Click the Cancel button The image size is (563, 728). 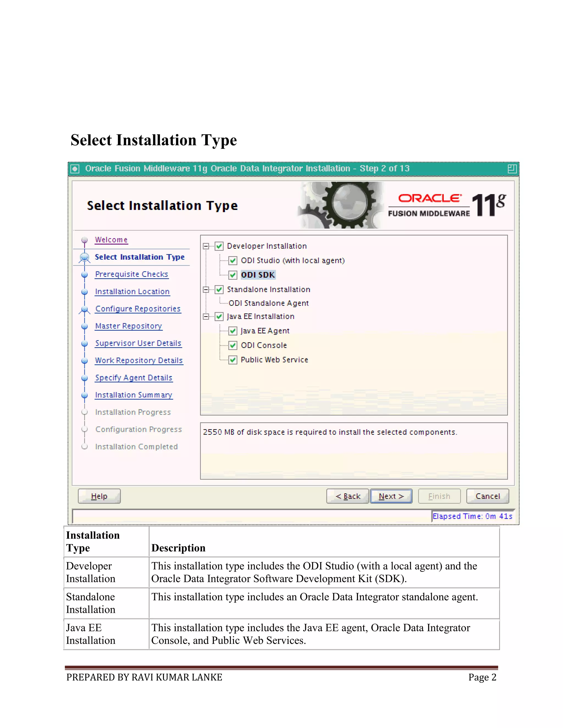(x=488, y=496)
